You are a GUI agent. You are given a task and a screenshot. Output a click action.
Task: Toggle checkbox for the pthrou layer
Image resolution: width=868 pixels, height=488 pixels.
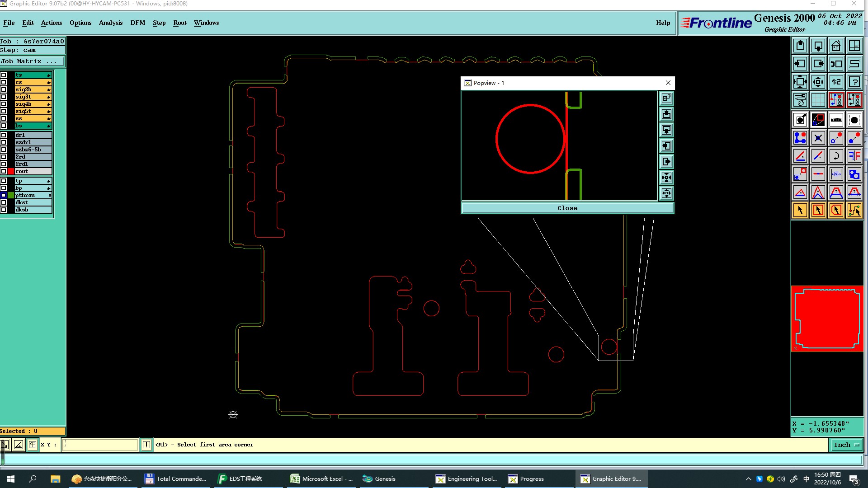point(4,195)
